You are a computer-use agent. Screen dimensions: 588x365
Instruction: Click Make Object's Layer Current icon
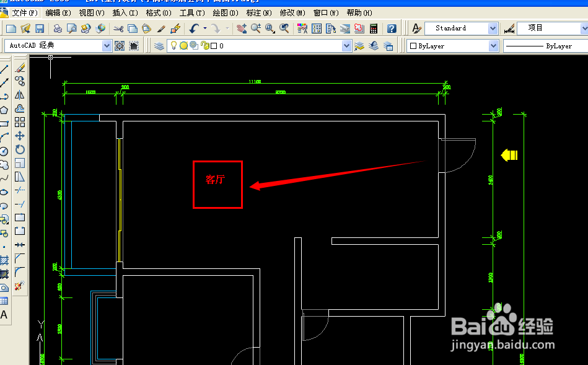point(359,46)
